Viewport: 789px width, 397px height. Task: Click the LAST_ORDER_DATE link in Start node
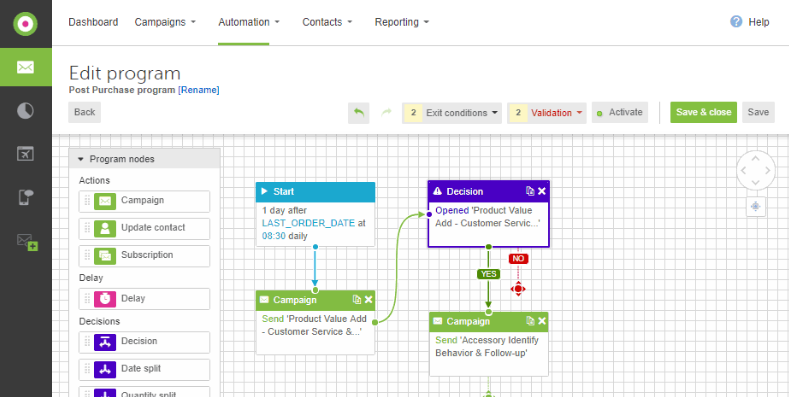(308, 223)
